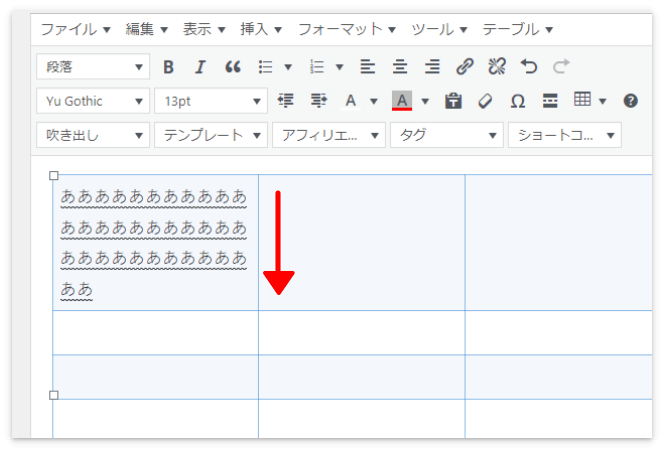664x451 pixels.
Task: Open background color picker arrow
Action: point(425,101)
